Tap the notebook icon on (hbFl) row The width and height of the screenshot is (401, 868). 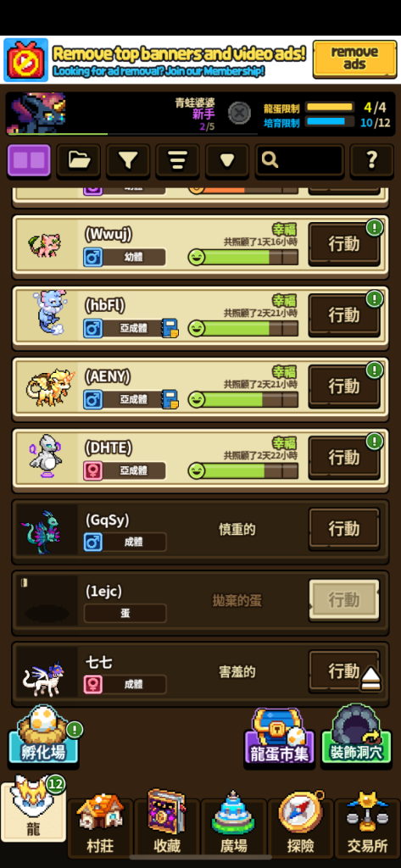pos(170,328)
